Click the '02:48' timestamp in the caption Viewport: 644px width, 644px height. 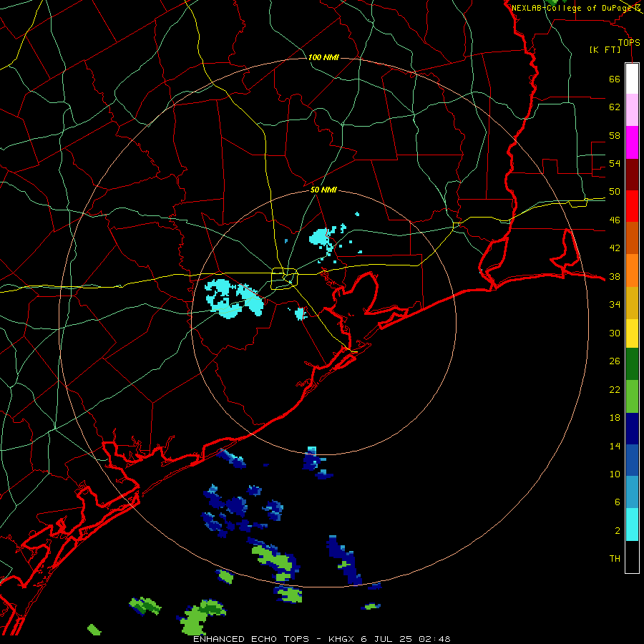(x=434, y=639)
